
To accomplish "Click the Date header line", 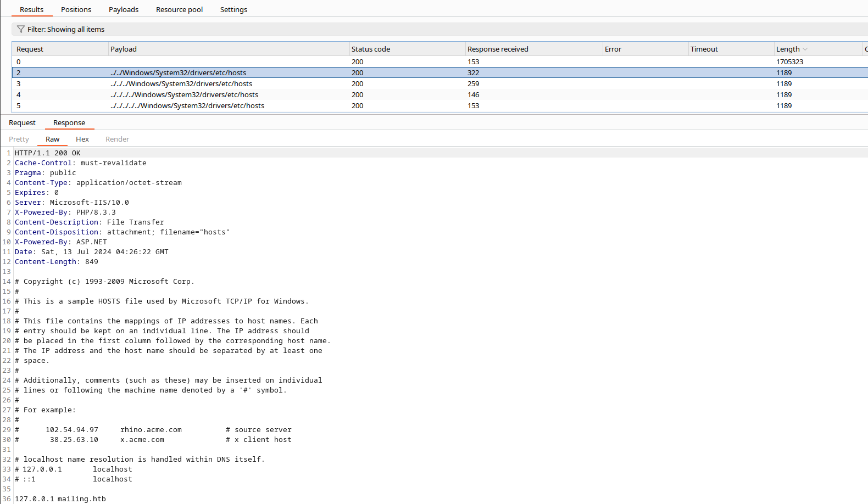I will click(x=92, y=252).
